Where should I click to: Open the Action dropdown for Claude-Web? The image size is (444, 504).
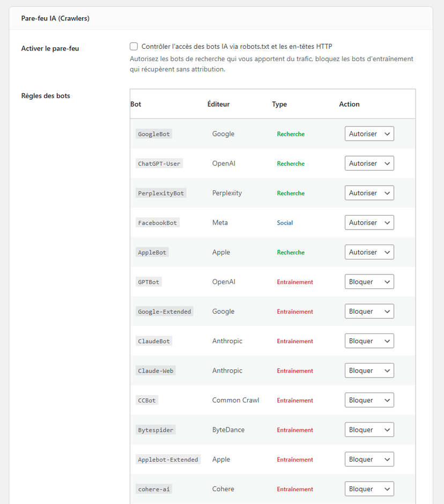click(369, 370)
